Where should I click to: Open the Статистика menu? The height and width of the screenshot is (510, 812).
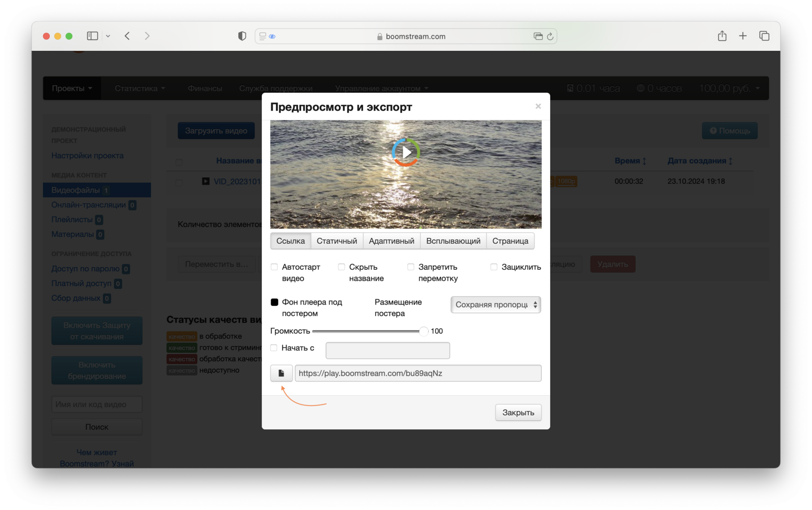[140, 88]
